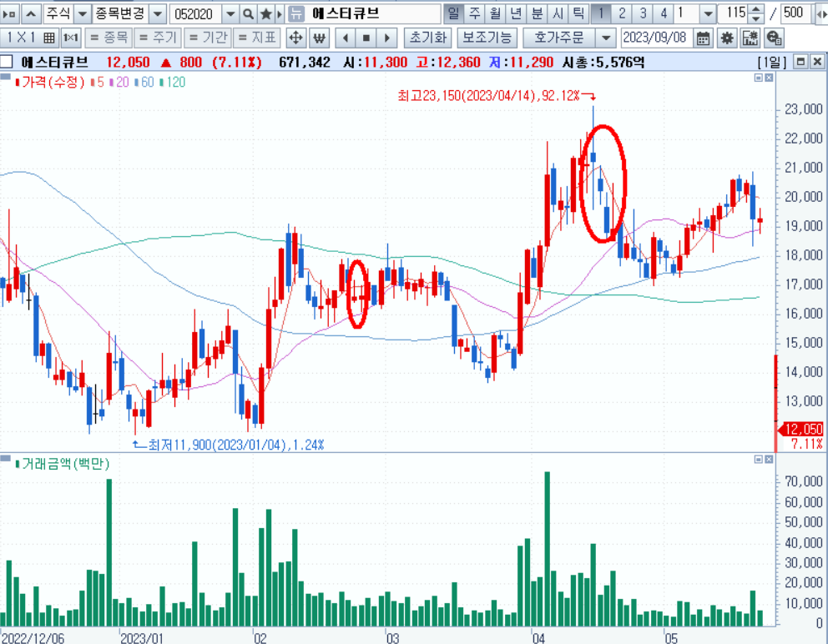Screen dimensions: 828x644
Task: Toggle the 주기 sync button
Action: (158, 38)
